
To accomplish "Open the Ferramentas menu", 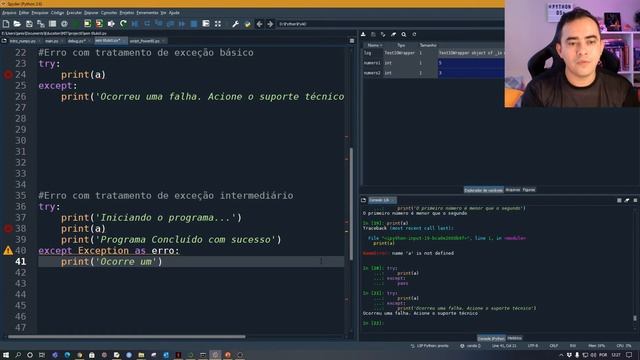I will click(x=147, y=13).
